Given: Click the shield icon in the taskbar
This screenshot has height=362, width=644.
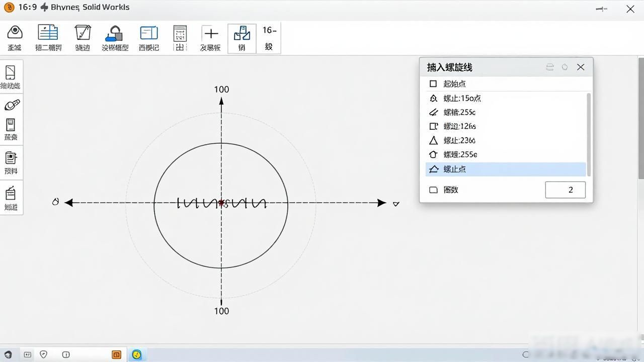Looking at the screenshot, I should click(x=44, y=354).
